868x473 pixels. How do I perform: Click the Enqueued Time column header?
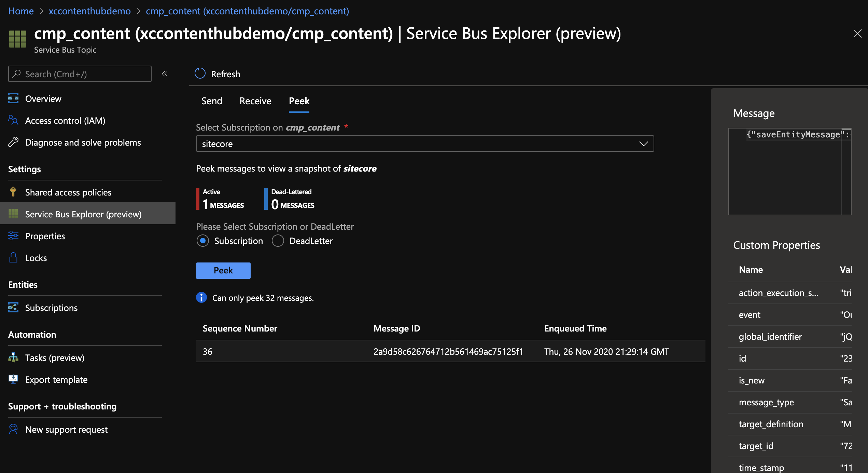[575, 328]
